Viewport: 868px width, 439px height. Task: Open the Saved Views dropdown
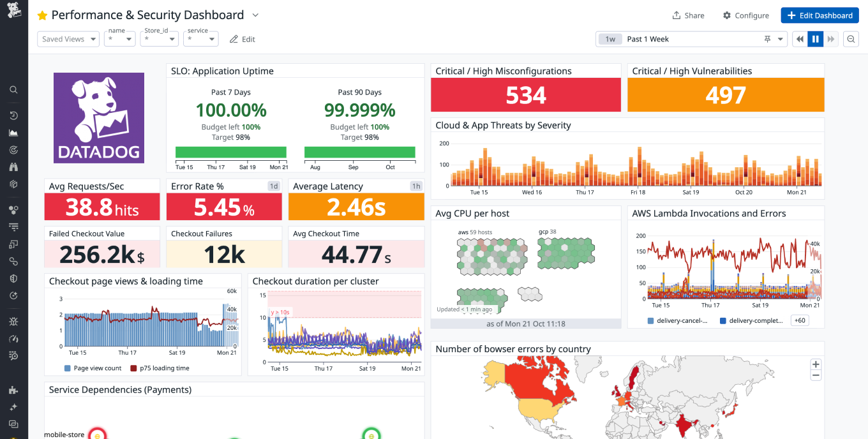click(x=68, y=39)
